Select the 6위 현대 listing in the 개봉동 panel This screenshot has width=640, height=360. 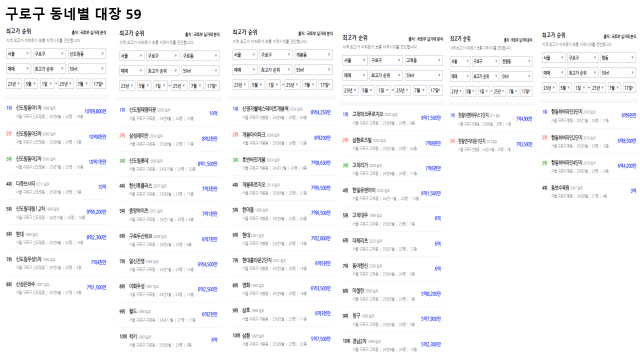pos(282,239)
